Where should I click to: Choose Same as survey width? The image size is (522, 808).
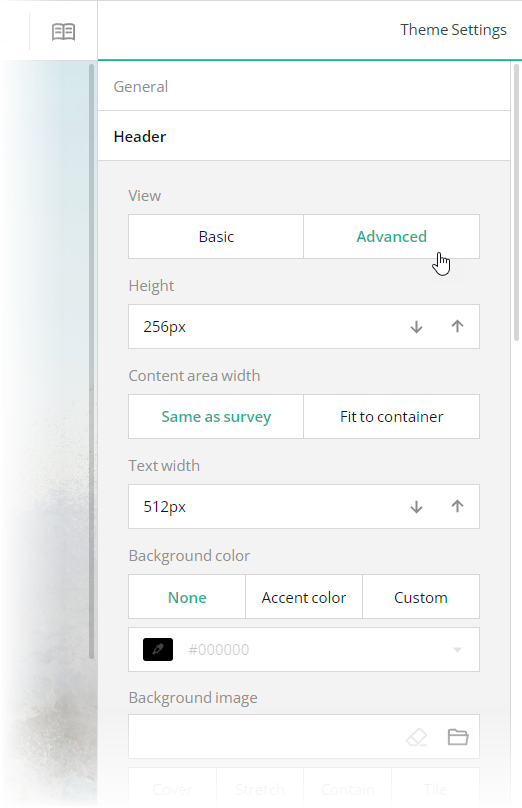click(216, 416)
